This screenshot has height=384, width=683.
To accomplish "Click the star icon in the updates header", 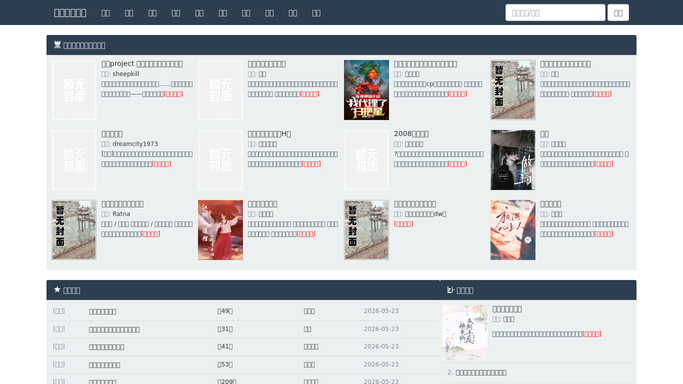I will (x=57, y=290).
